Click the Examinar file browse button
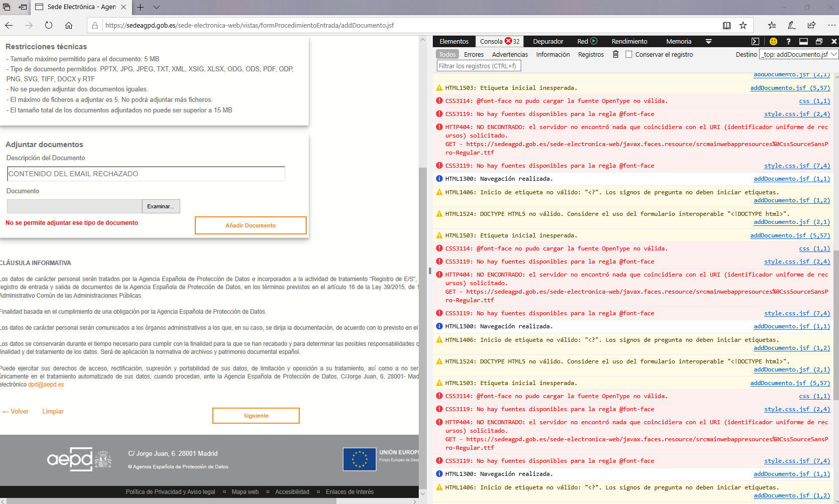This screenshot has width=839, height=504. tap(161, 206)
